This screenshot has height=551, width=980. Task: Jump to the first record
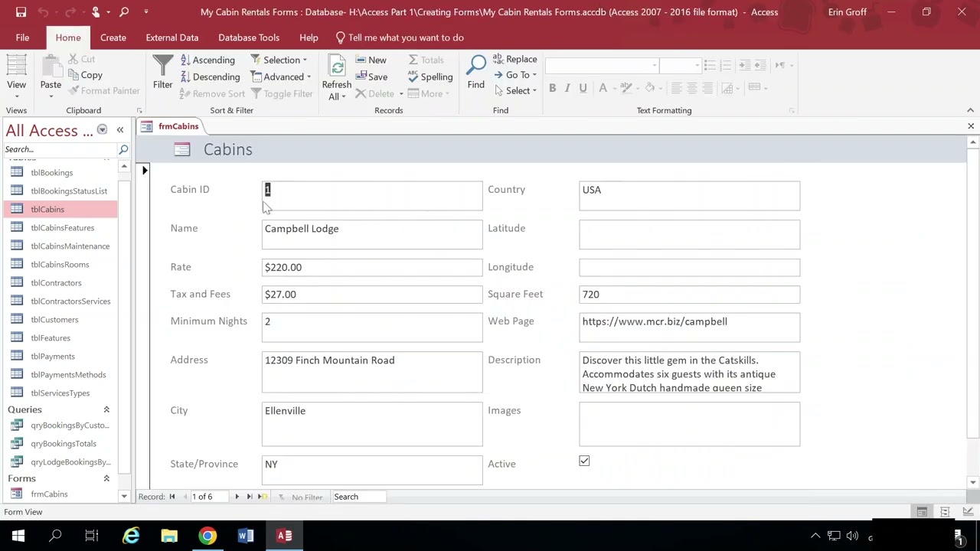point(172,497)
